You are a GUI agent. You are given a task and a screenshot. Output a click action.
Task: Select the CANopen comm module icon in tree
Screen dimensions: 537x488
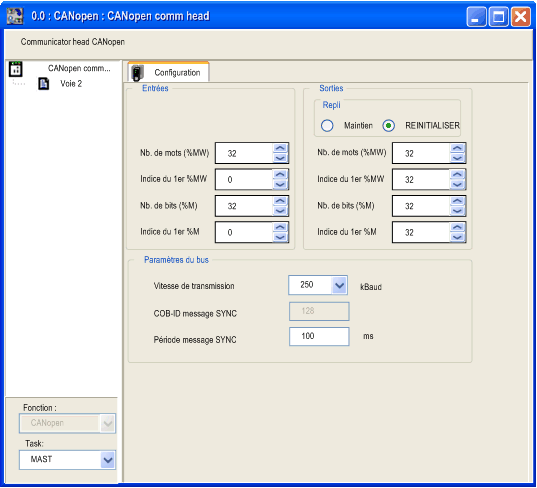[x=15, y=69]
